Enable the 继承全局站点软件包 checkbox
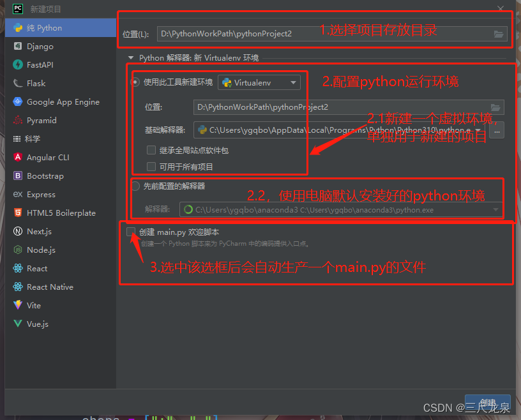This screenshot has width=521, height=420. tap(151, 150)
